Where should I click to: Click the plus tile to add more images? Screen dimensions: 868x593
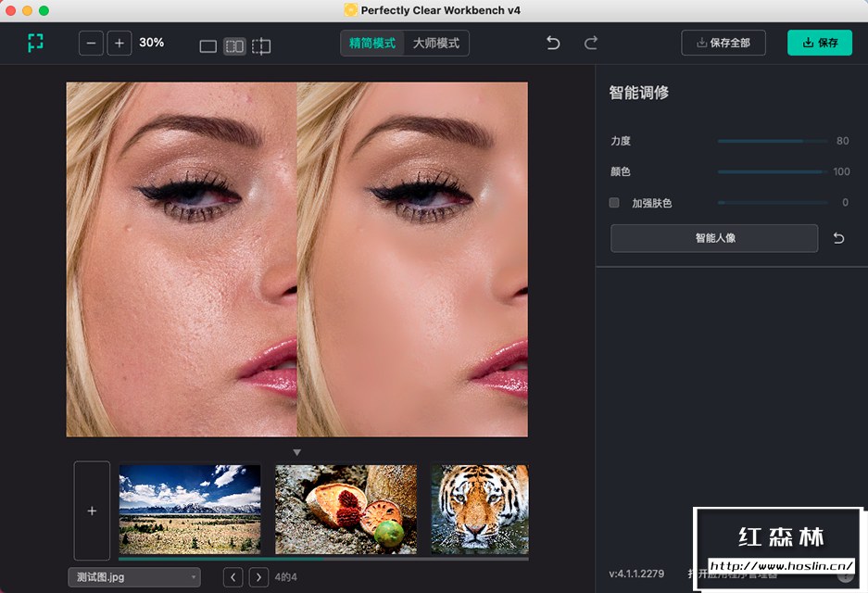pyautogui.click(x=92, y=511)
